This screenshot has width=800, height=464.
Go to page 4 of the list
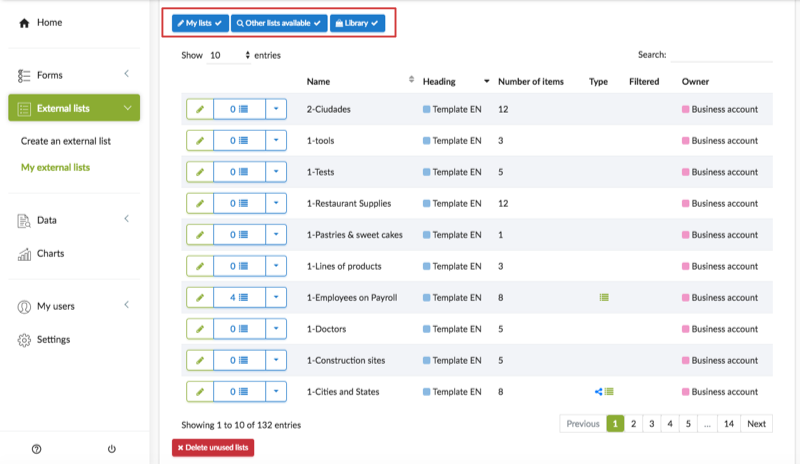tap(670, 424)
